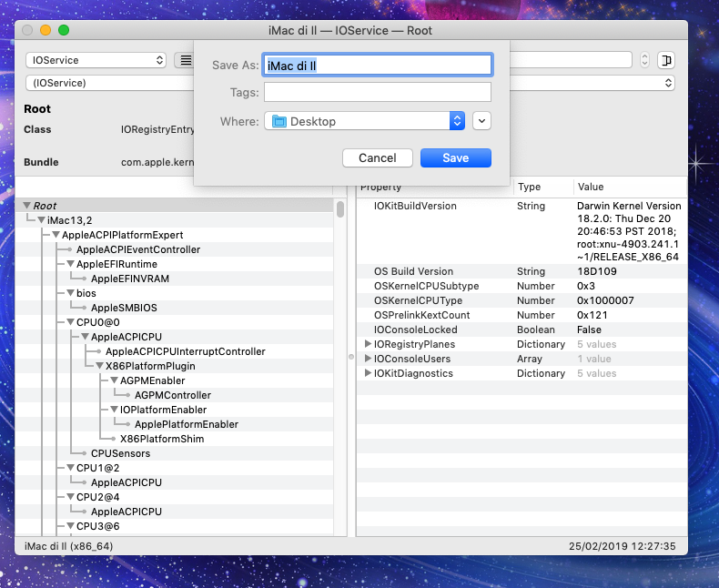Click the iMac di Il (x86_64) status text
This screenshot has width=719, height=588.
pyautogui.click(x=69, y=546)
